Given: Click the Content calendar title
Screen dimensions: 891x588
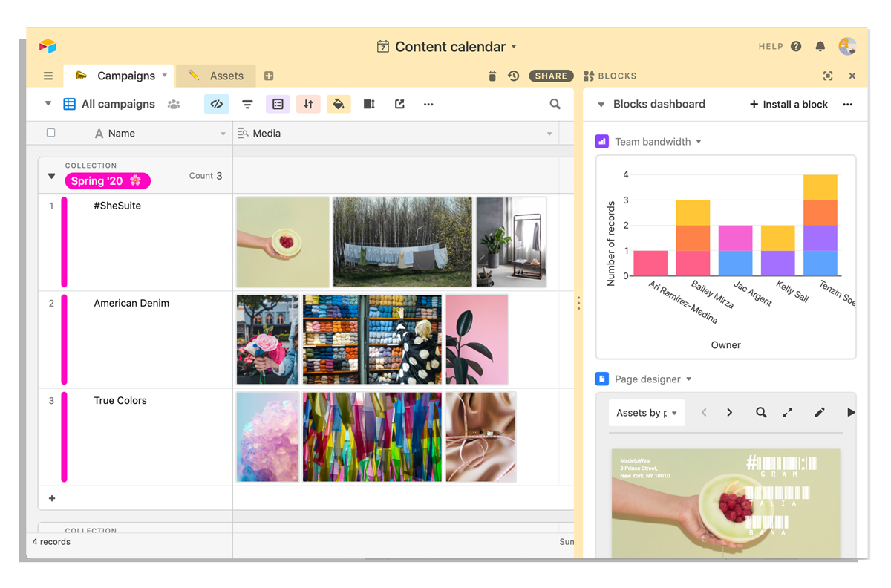Looking at the screenshot, I should tap(450, 46).
